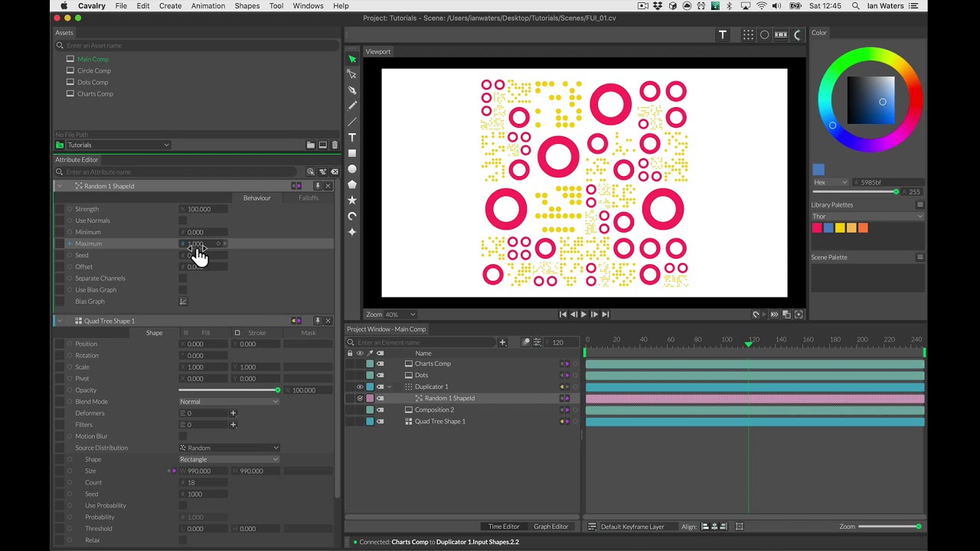Pick the yellow swatch in the Thor palette

(840, 228)
